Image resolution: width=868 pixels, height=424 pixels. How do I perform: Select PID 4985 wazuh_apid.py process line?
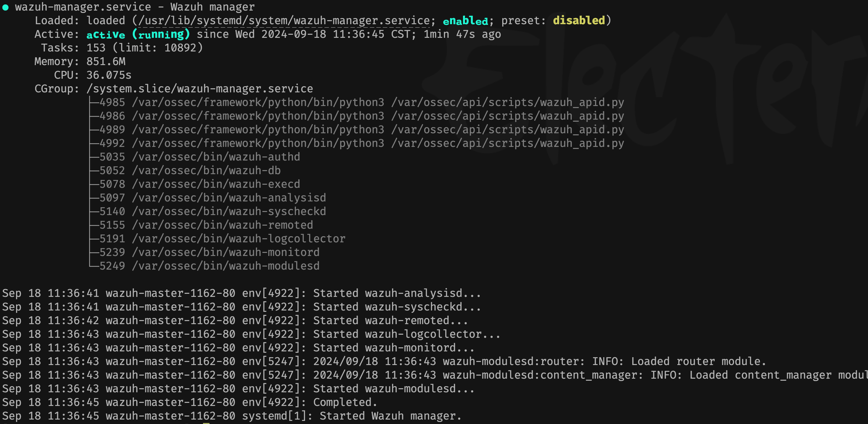[362, 102]
